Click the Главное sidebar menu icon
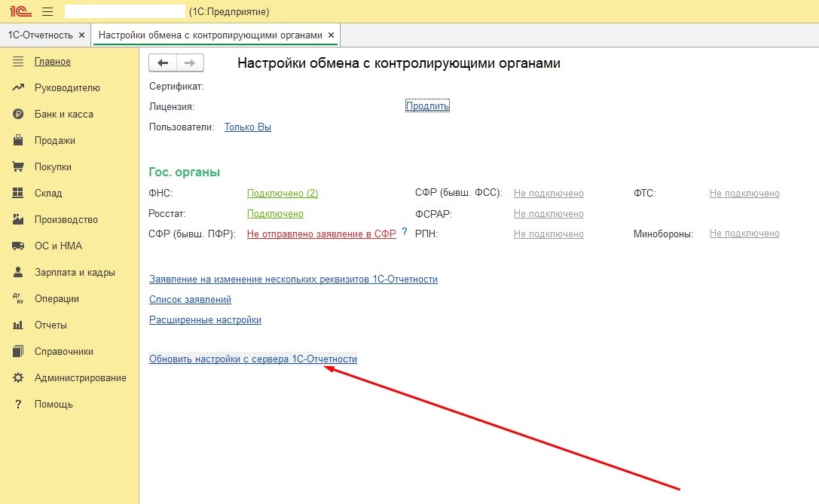The image size is (819, 504). pos(18,61)
